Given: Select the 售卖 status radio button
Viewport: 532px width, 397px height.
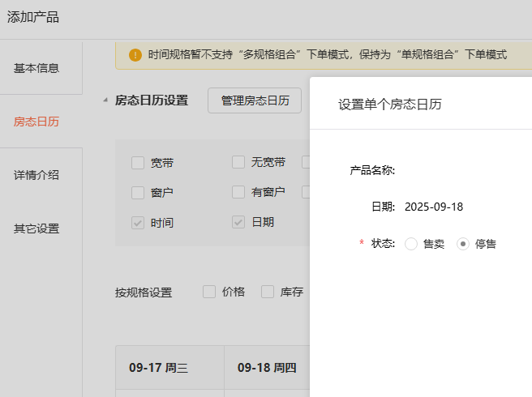Looking at the screenshot, I should (x=411, y=244).
